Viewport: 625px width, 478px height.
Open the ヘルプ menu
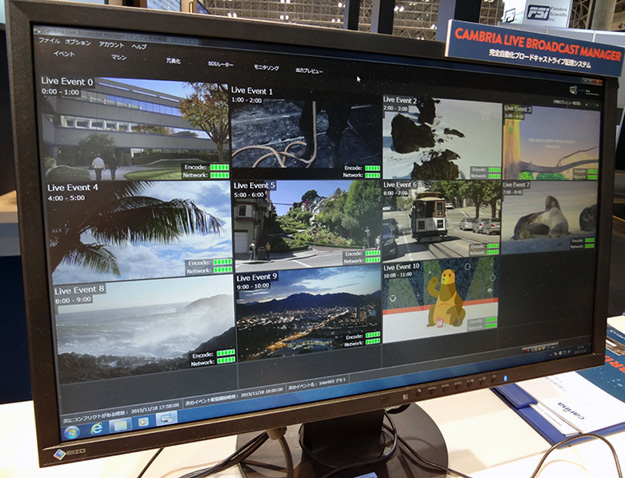[x=139, y=46]
